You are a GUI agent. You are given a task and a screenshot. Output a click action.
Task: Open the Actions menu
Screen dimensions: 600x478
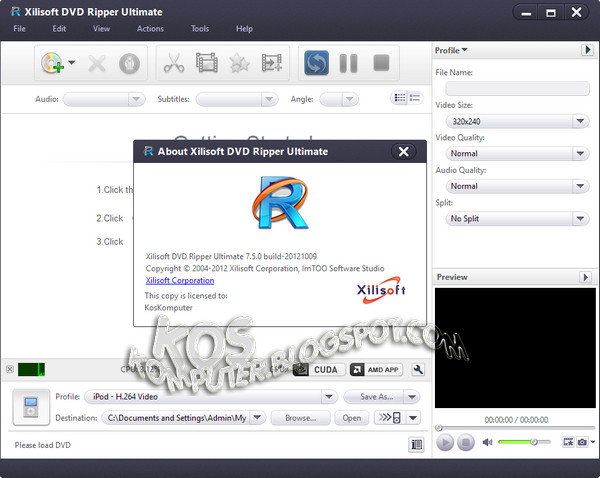[150, 29]
